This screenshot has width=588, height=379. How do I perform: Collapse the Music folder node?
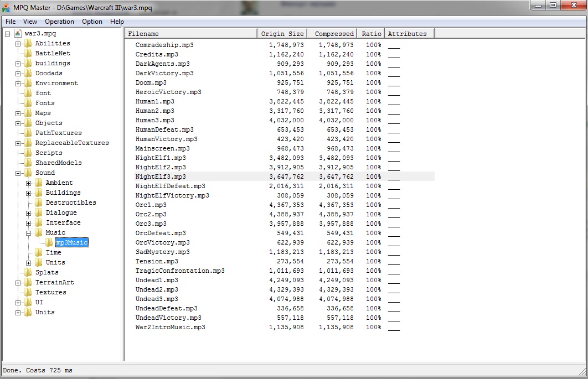click(x=28, y=233)
